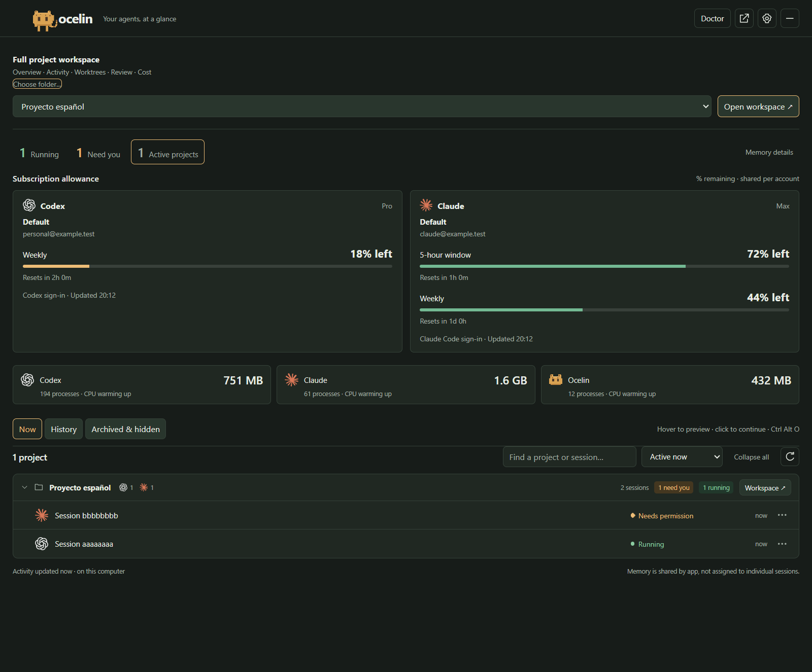Switch to the History tab
The width and height of the screenshot is (812, 672).
[63, 429]
